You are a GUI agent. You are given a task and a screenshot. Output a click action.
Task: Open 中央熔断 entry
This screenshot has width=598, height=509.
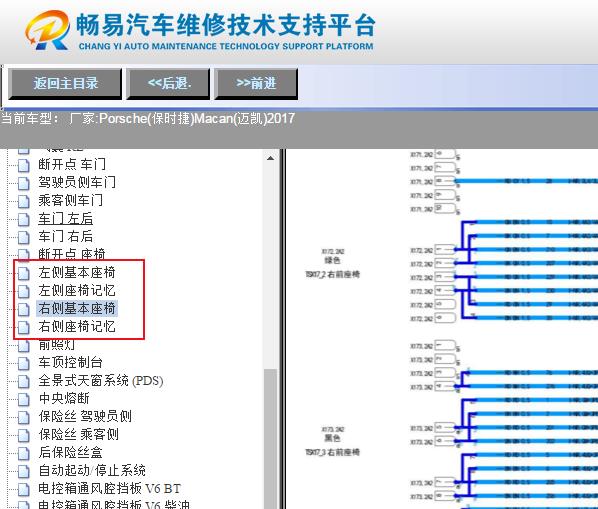coord(64,398)
